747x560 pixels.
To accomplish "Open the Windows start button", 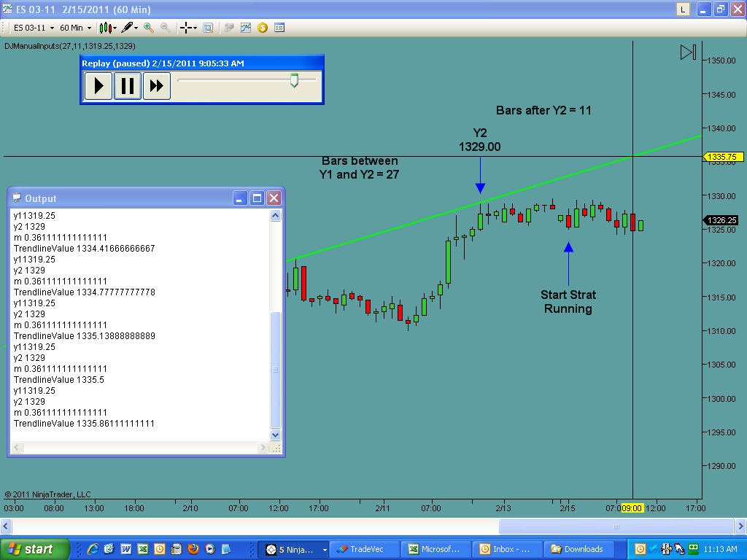I will 35,549.
